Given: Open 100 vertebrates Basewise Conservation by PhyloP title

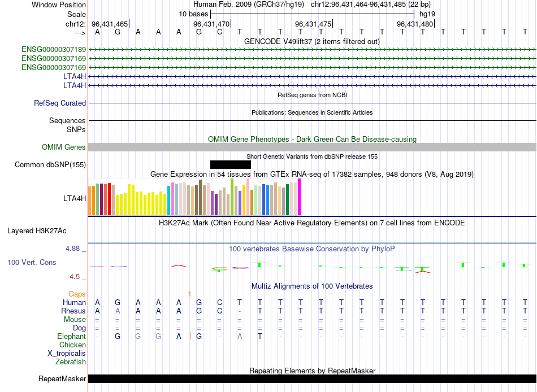Looking at the screenshot, I should (311, 249).
